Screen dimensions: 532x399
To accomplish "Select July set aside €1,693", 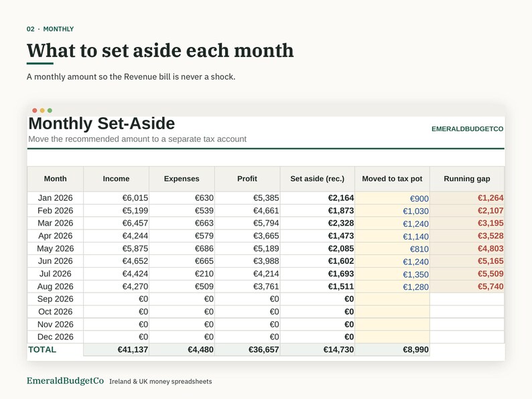I will 317,274.
